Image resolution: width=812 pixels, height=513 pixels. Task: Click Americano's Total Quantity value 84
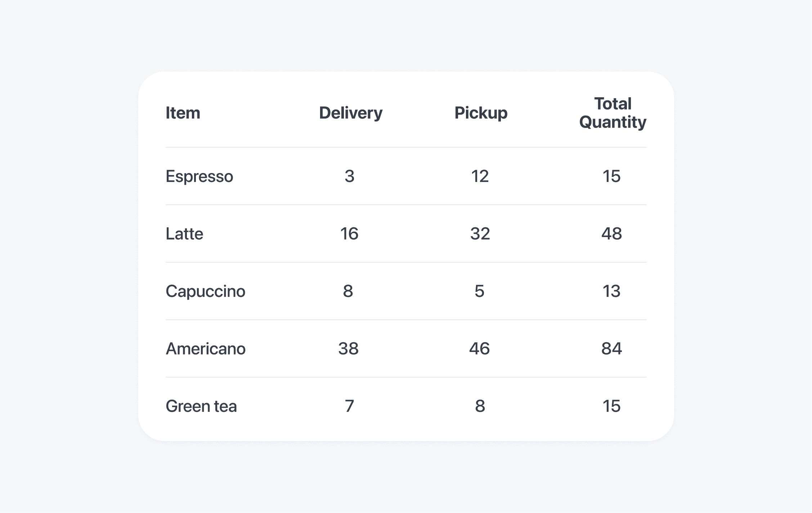[611, 349]
